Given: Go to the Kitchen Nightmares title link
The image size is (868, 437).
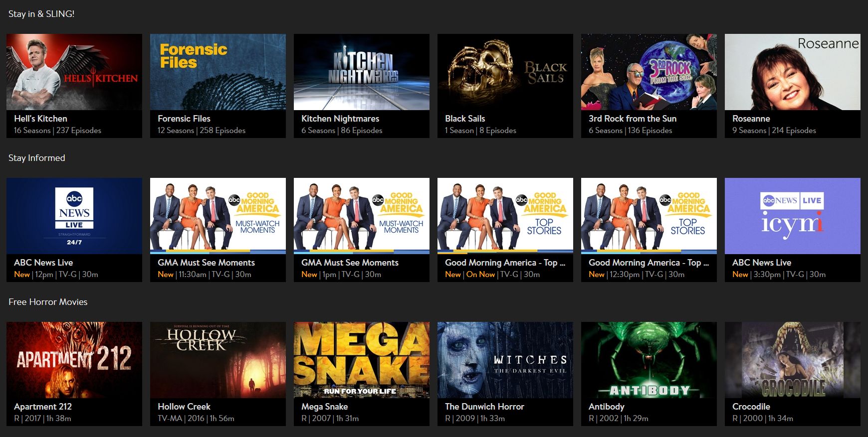Looking at the screenshot, I should click(x=340, y=119).
